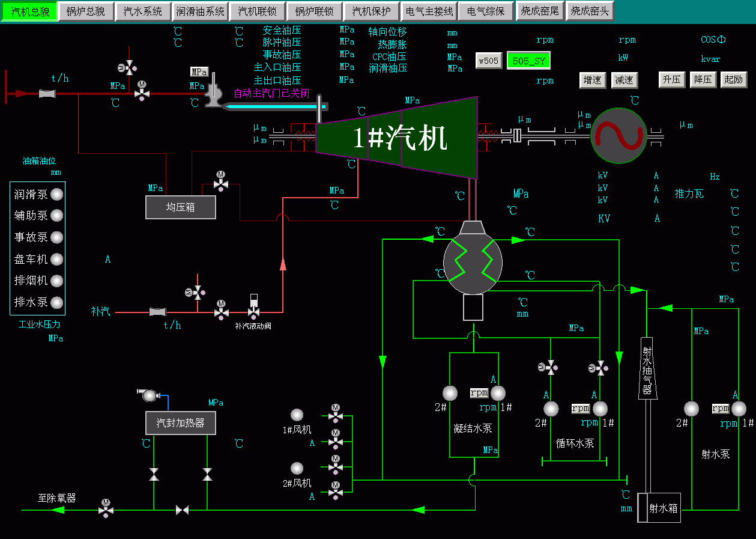Click the 补汽液动阀 valve icon
This screenshot has width=756, height=539.
tap(253, 306)
